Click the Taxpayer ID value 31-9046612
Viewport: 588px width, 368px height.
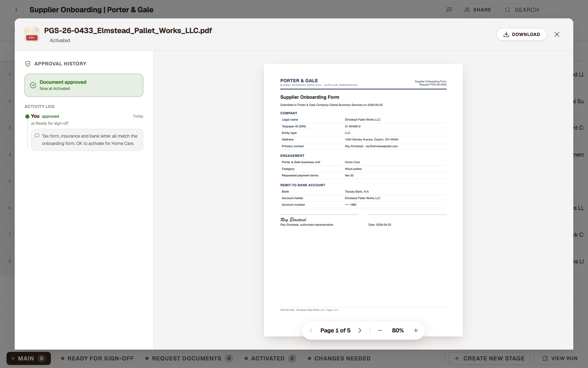coord(353,126)
